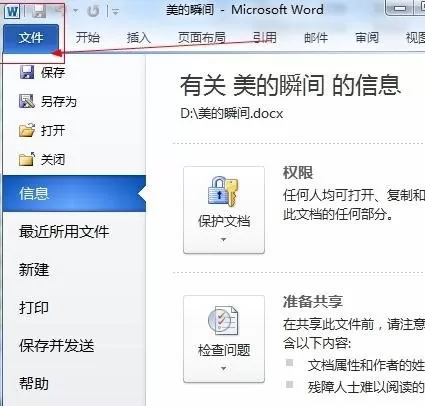
Task: Select 新建 in the sidebar
Action: (x=34, y=269)
